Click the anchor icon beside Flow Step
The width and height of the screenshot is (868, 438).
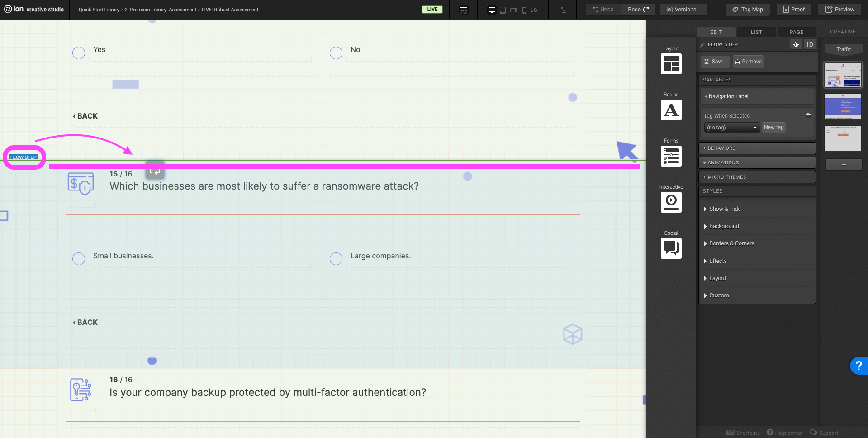click(x=796, y=44)
